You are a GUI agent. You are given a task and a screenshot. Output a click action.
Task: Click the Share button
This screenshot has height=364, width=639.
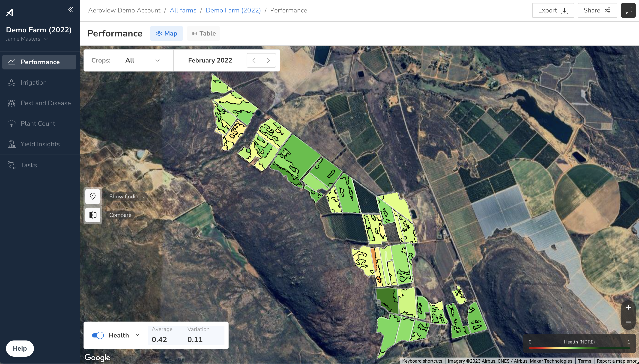click(x=597, y=10)
